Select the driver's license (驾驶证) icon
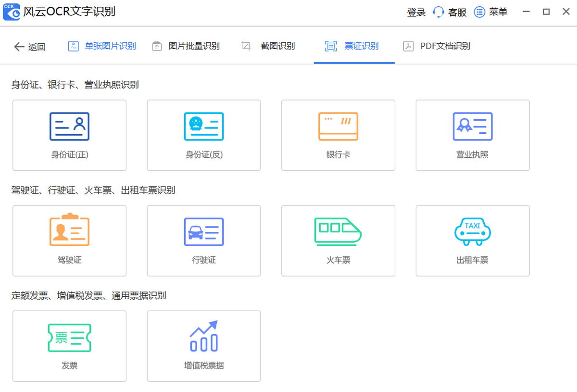 point(69,231)
